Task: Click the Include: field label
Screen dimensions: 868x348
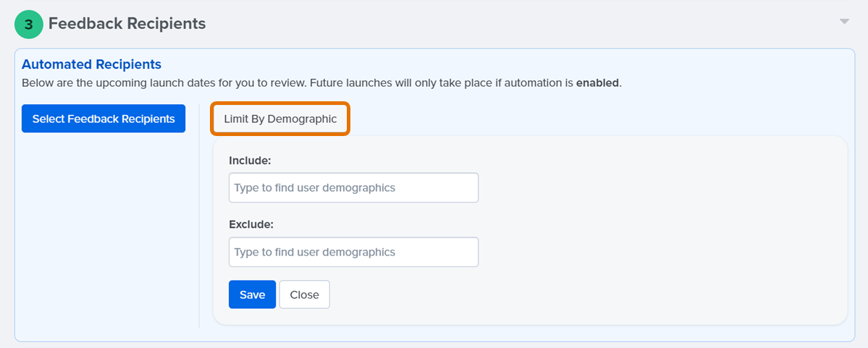Action: pos(250,161)
